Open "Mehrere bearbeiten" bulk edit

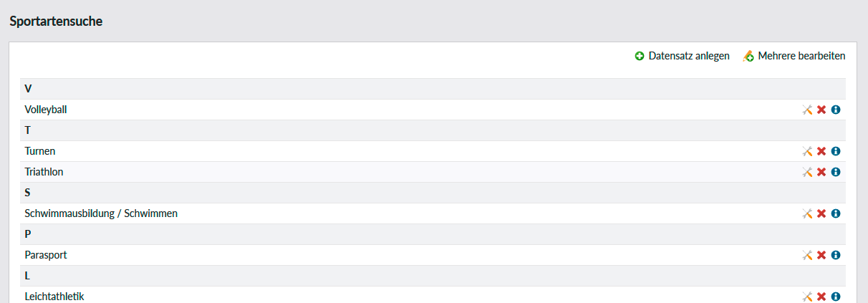[x=794, y=56]
